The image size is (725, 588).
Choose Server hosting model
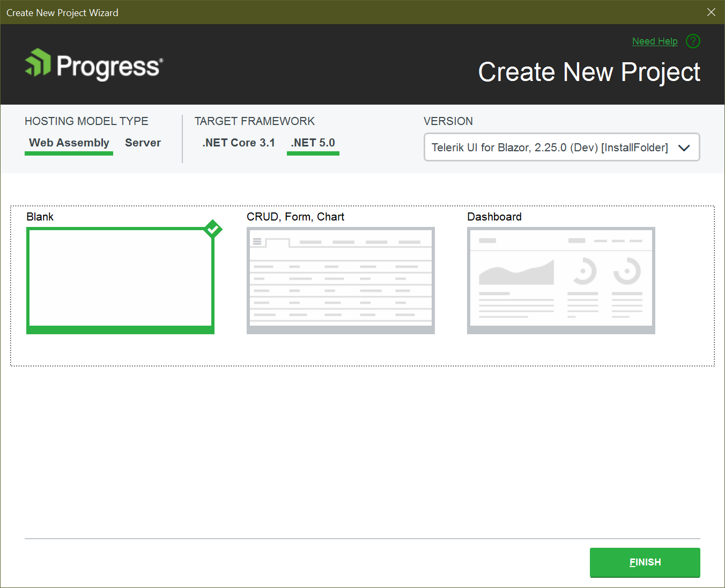[x=143, y=143]
